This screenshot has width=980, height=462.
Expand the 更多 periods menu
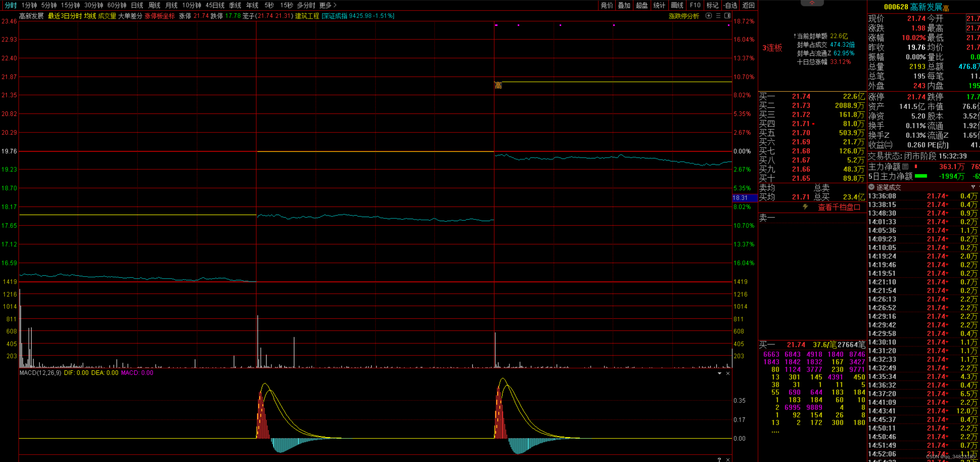[328, 5]
